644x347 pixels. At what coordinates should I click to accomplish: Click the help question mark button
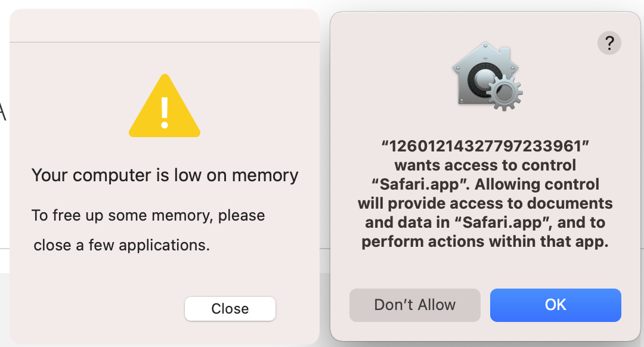click(x=609, y=43)
